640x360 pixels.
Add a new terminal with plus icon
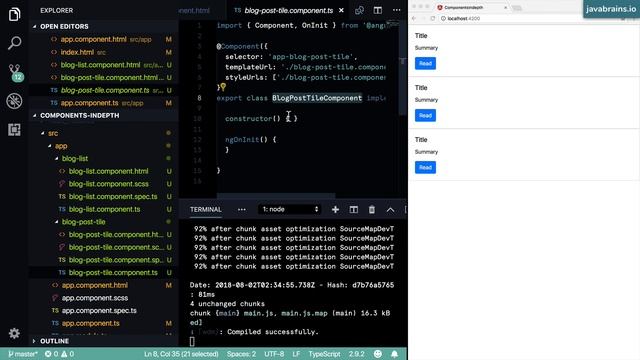pos(335,209)
